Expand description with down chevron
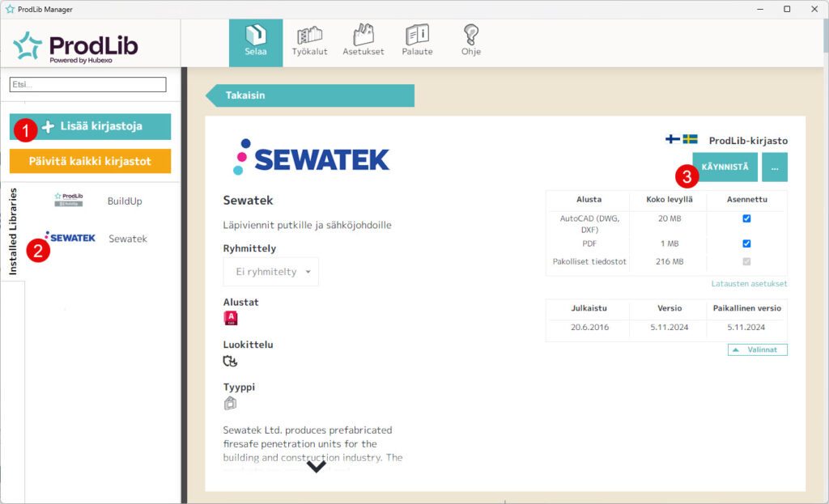The width and height of the screenshot is (829, 504). (x=317, y=467)
